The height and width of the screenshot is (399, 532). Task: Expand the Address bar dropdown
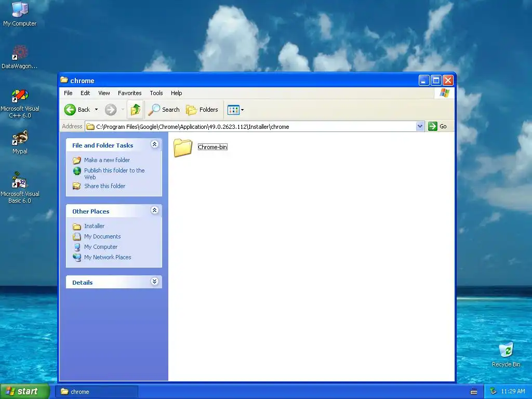[420, 126]
